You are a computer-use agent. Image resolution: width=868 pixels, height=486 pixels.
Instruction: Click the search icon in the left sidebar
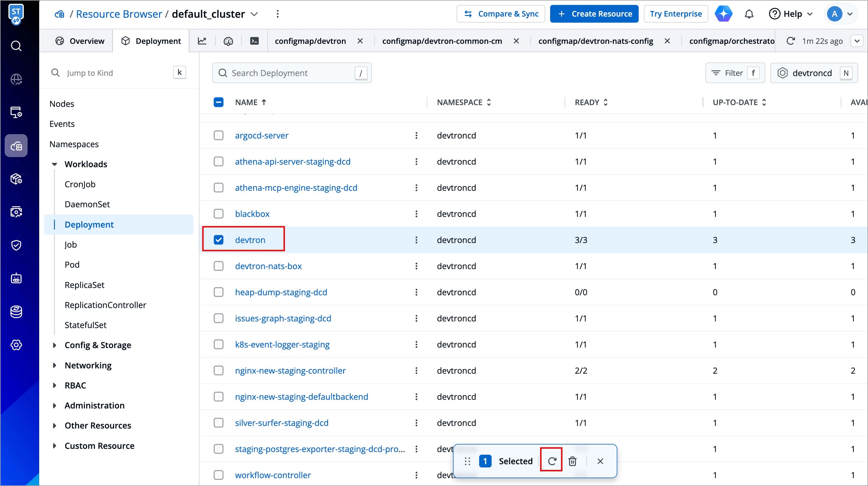16,46
